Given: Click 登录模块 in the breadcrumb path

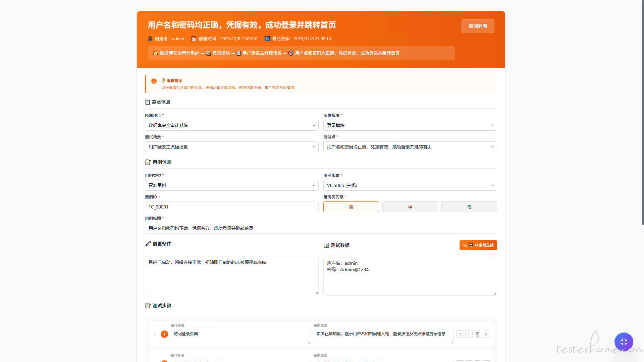Looking at the screenshot, I should coord(221,53).
